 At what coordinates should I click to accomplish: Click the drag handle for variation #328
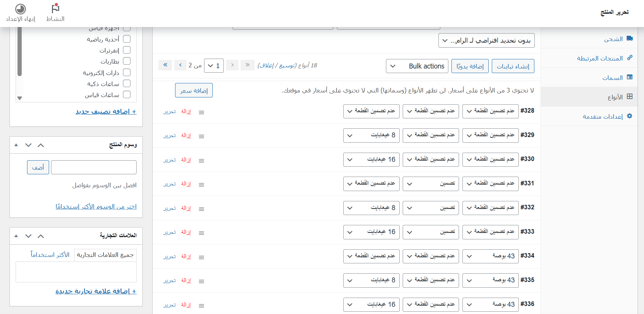201,112
